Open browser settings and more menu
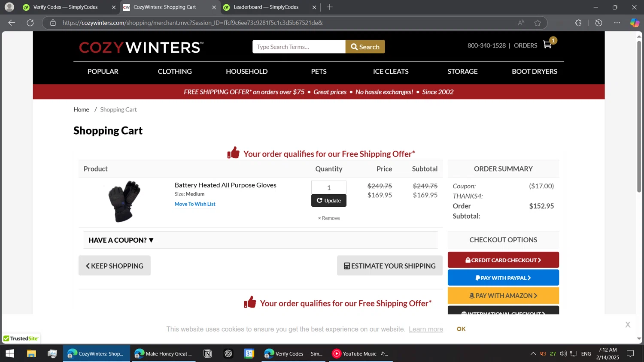Viewport: 644px width, 362px height. tap(617, 23)
